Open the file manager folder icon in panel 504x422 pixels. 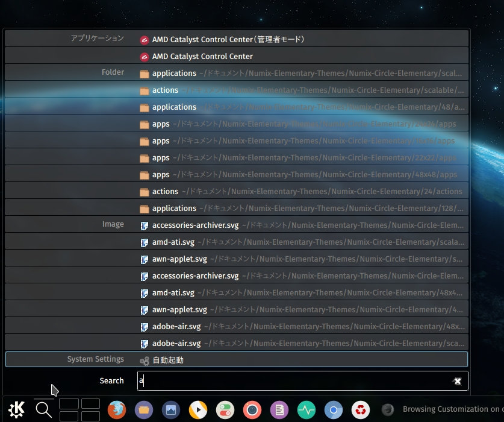coord(144,410)
